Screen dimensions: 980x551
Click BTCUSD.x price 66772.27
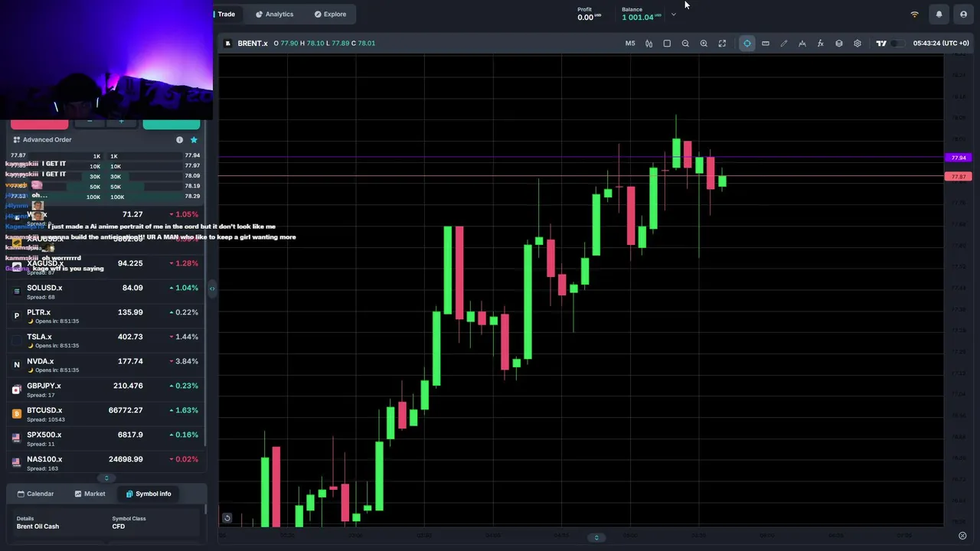pos(126,411)
